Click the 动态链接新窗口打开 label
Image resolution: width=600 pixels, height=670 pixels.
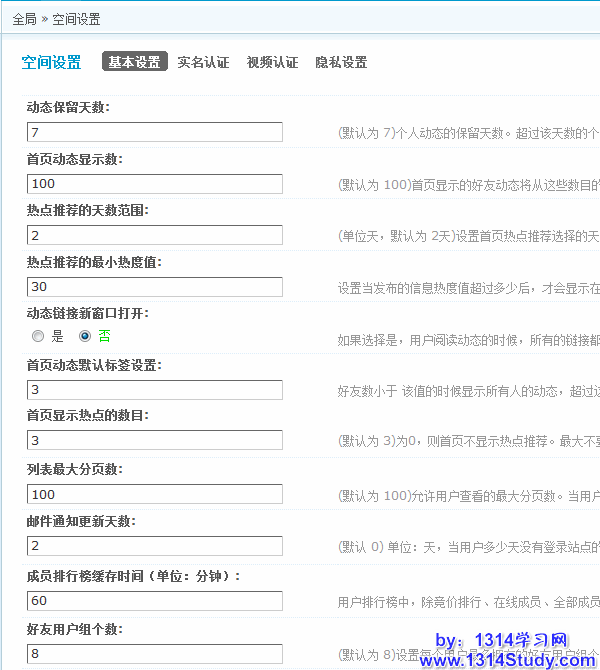pos(87,313)
